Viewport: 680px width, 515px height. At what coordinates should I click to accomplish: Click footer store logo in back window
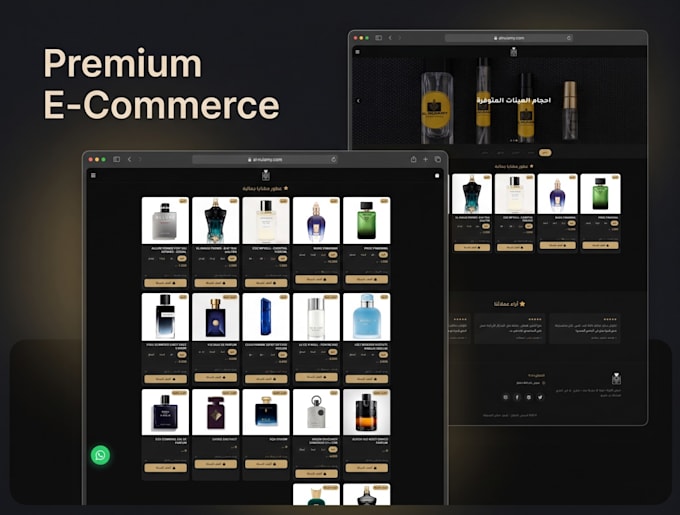click(616, 378)
